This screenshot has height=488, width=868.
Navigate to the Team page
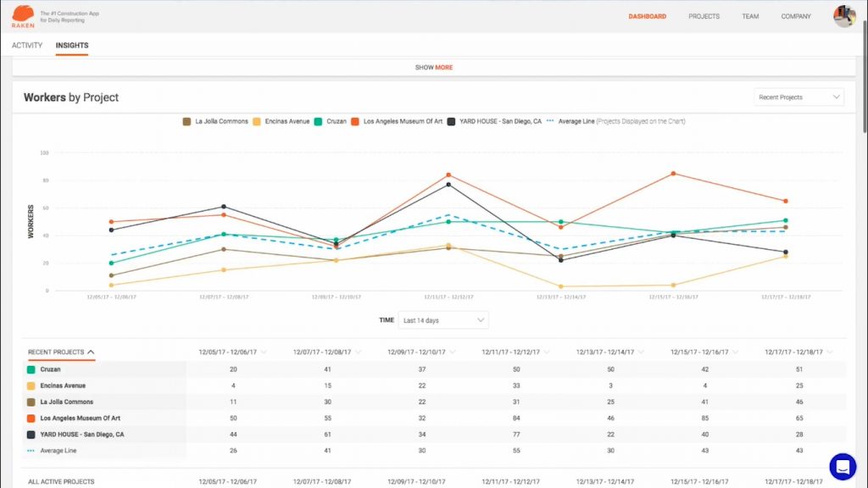(x=749, y=15)
